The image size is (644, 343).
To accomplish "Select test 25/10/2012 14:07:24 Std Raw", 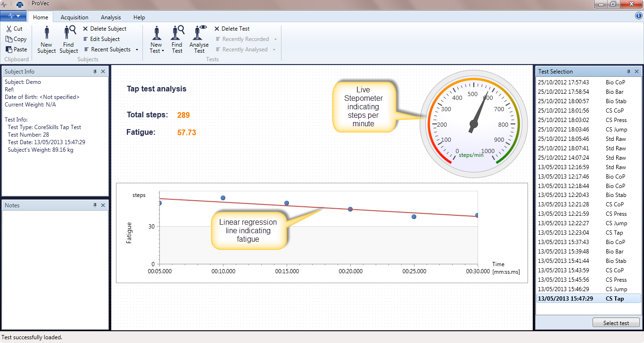I will 589,158.
